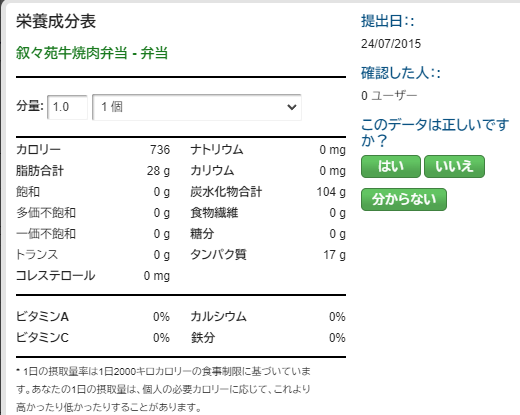Click the 0 ユーザー confirmed users text
Viewport: 520px width, 415px height.
389,96
